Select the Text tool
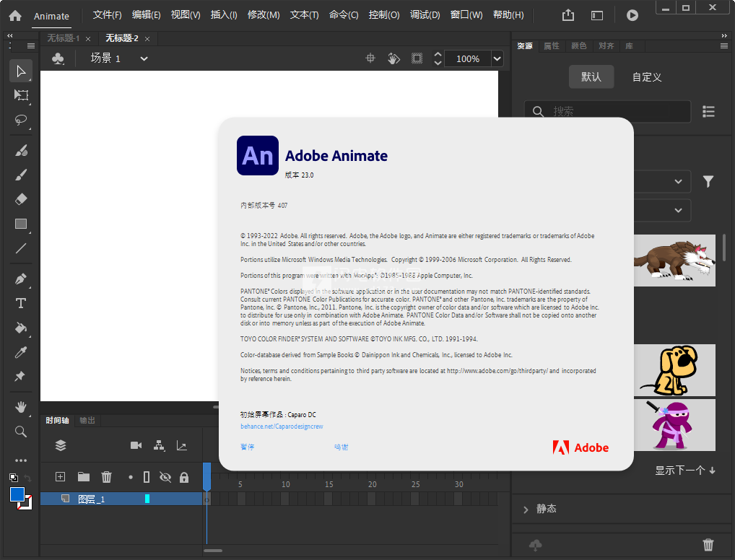Viewport: 735px width, 560px height. coord(21,303)
